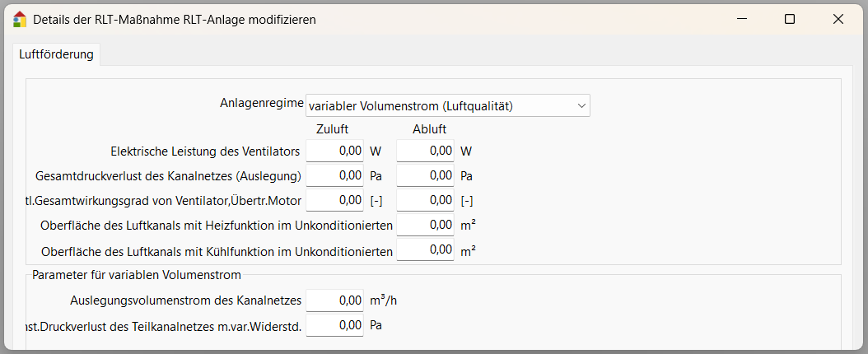Click Oberfläche des Luftkanals mit Heizfunktion field
The width and height of the screenshot is (868, 354).
click(x=425, y=225)
